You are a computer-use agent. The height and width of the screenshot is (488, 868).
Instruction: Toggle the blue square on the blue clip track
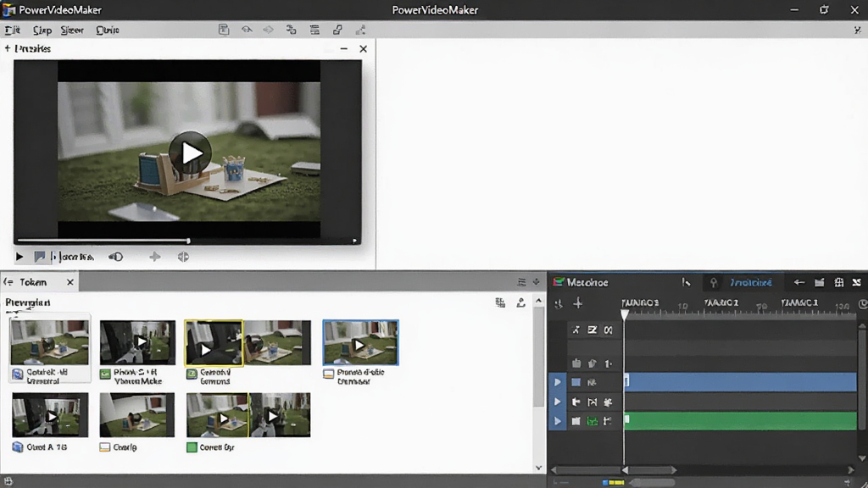pos(576,382)
